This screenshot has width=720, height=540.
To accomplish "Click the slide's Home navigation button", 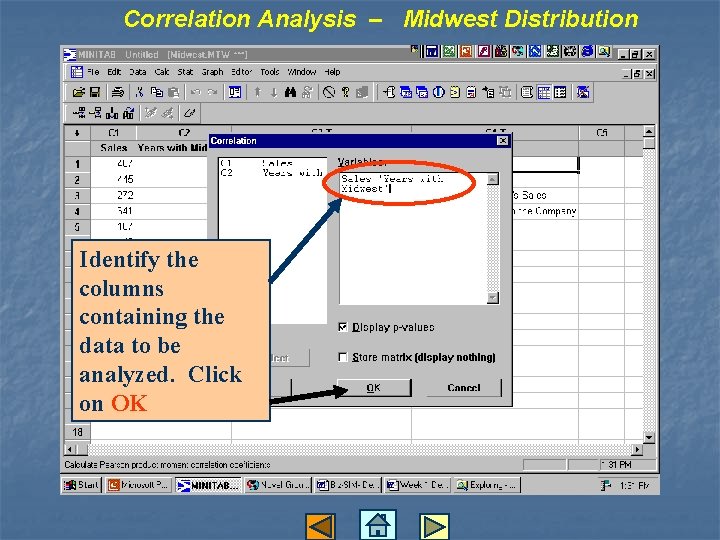I will pos(377,525).
